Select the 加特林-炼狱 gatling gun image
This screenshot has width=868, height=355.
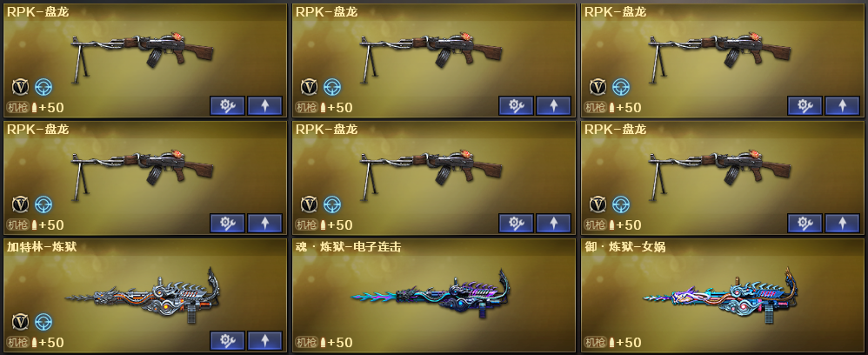point(143,295)
